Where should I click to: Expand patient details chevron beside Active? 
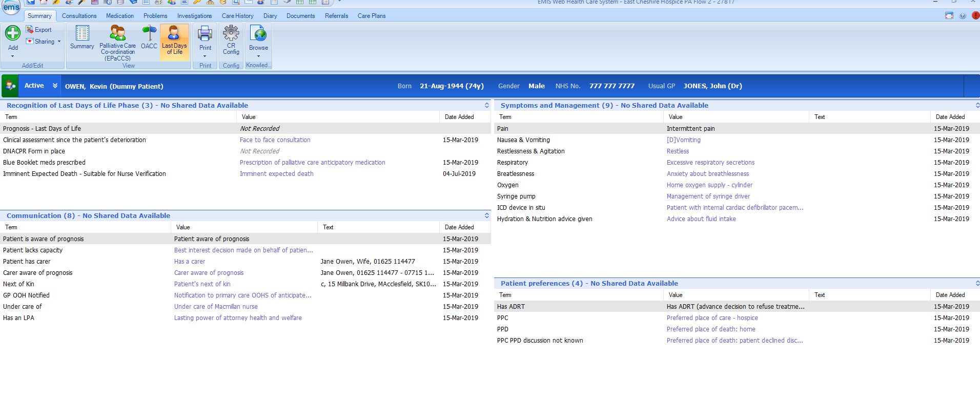(55, 86)
